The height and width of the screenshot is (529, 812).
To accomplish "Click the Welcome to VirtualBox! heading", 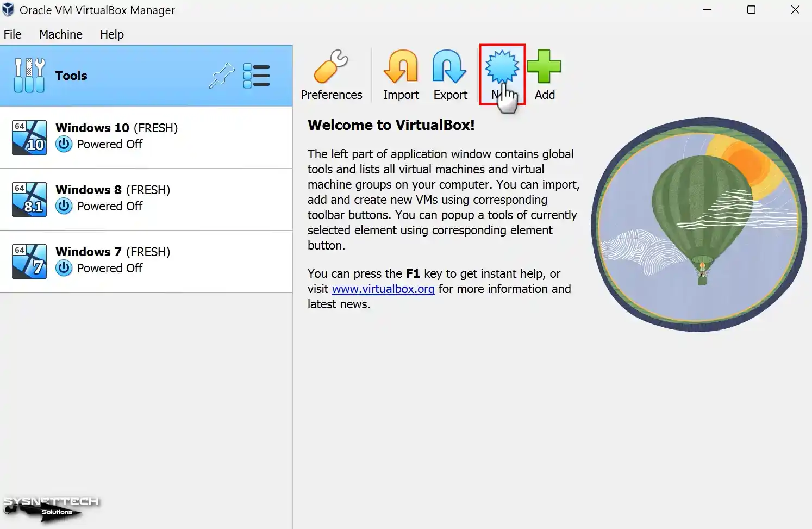I will (391, 125).
